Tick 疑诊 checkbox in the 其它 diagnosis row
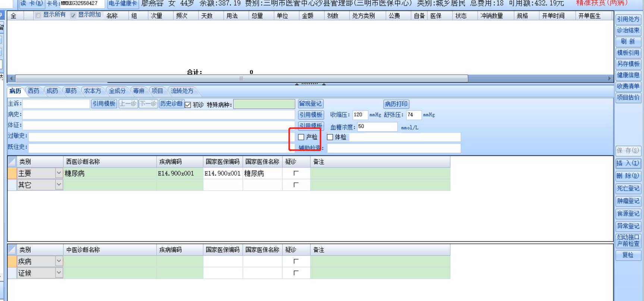 pos(296,185)
